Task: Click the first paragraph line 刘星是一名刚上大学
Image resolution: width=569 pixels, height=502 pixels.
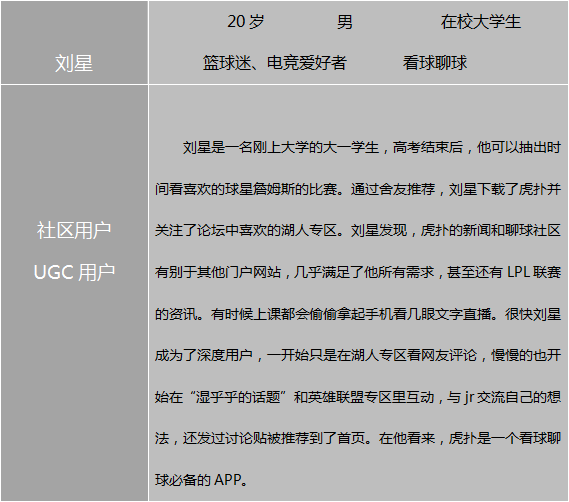Action: pyautogui.click(x=372, y=147)
